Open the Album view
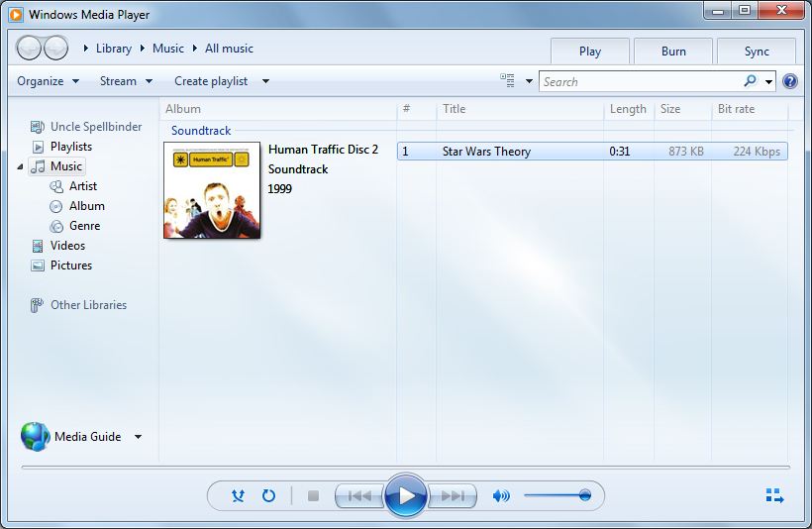The image size is (812, 529). tap(87, 206)
